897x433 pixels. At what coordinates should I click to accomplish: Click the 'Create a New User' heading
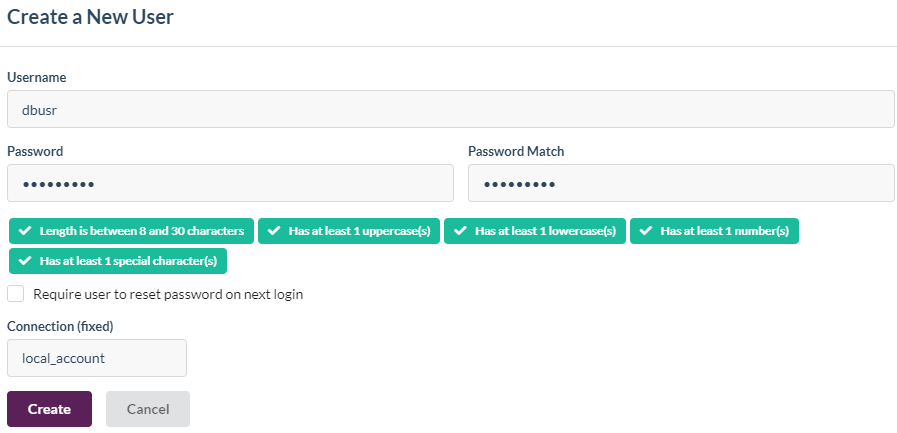point(89,16)
